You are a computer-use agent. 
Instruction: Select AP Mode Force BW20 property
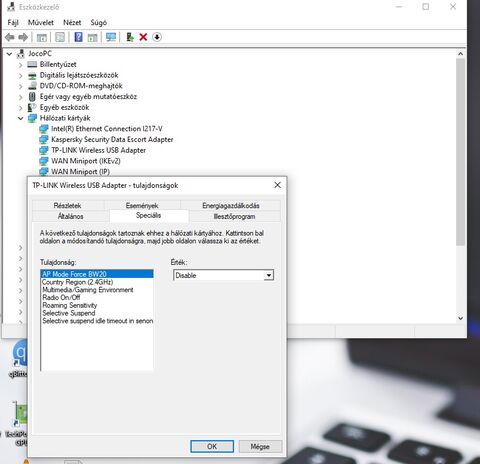[x=97, y=274]
